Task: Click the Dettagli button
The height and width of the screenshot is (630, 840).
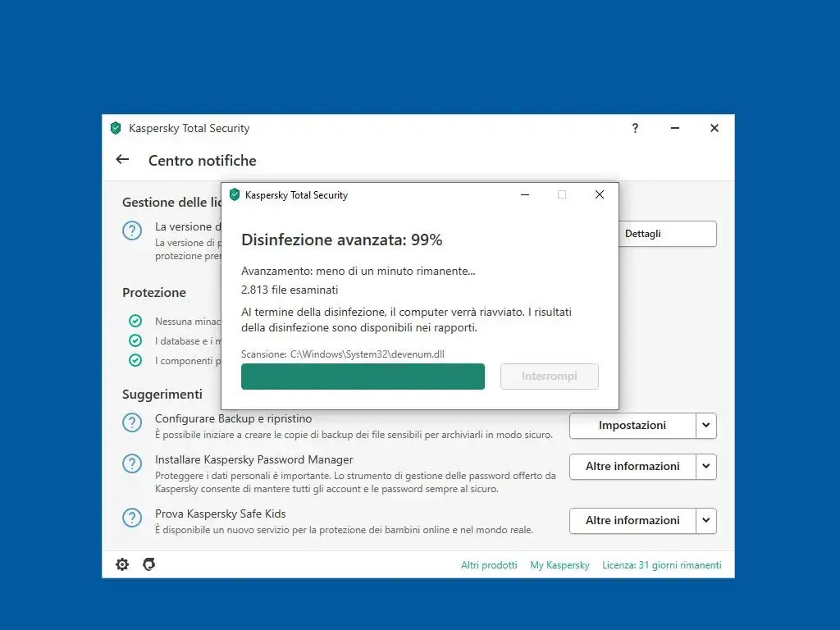Action: 668,234
